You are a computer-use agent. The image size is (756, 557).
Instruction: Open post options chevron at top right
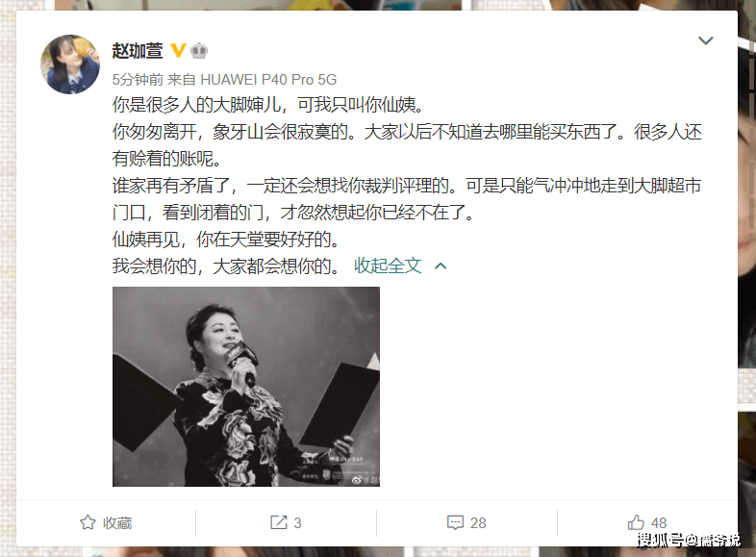[706, 40]
